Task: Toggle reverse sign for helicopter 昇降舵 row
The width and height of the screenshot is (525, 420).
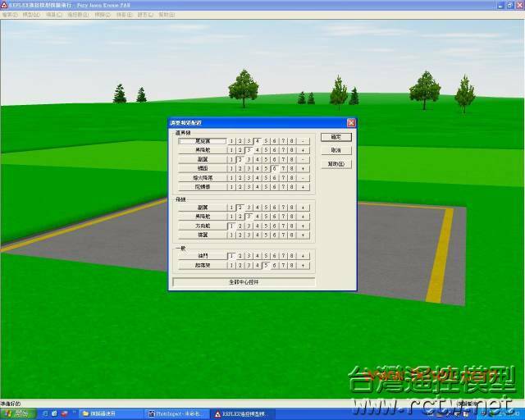Action: [x=303, y=150]
